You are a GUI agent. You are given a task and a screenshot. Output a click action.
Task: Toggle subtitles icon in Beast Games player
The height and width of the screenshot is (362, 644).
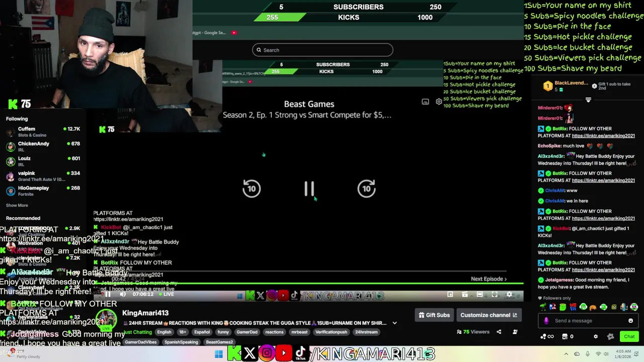(425, 102)
